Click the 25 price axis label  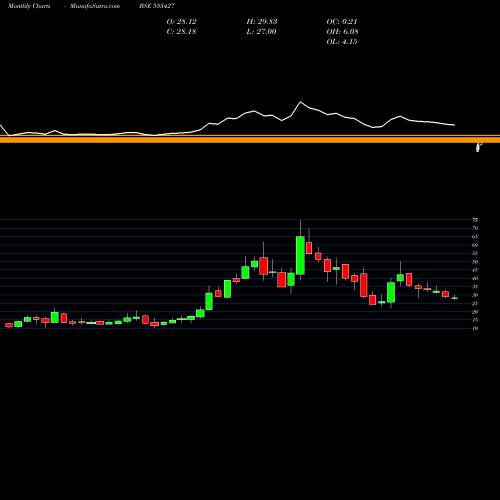[x=475, y=303]
